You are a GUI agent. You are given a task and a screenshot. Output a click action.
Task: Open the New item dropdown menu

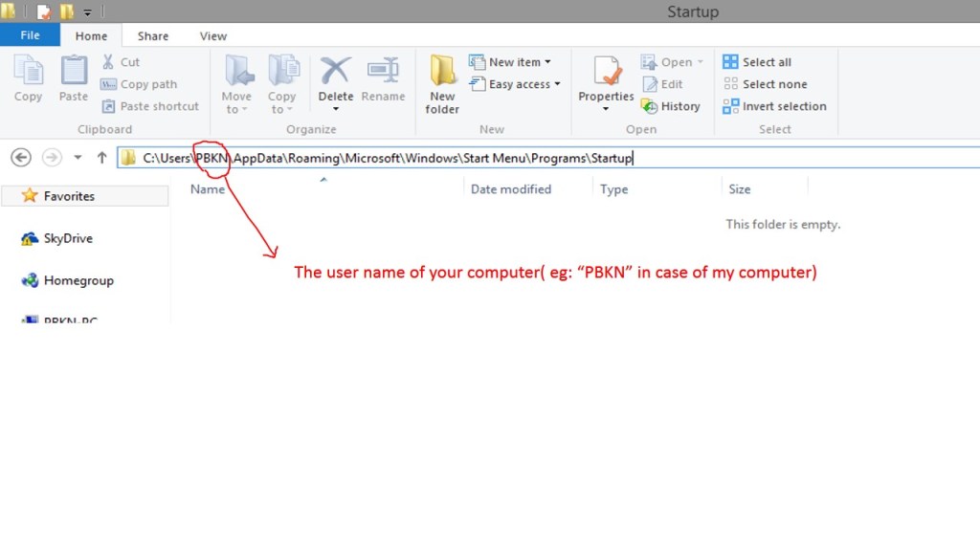click(510, 62)
